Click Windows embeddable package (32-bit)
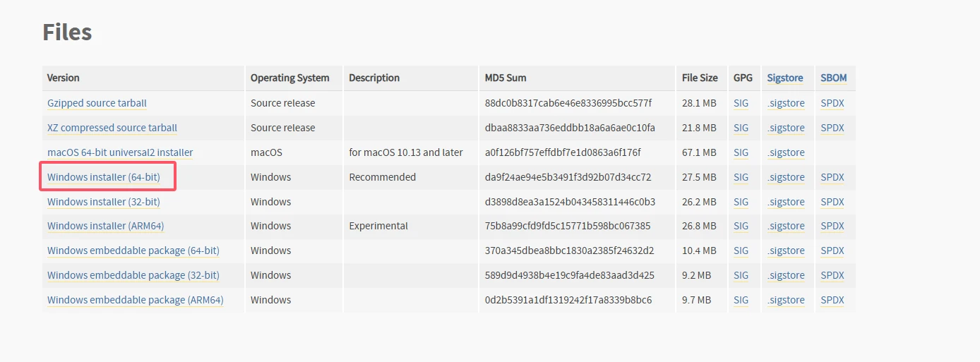Viewport: 980px width, 362px height. point(133,275)
